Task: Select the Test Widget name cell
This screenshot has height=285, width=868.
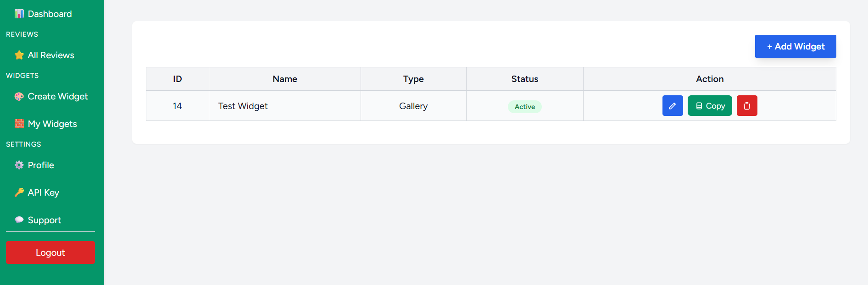Action: tap(243, 106)
